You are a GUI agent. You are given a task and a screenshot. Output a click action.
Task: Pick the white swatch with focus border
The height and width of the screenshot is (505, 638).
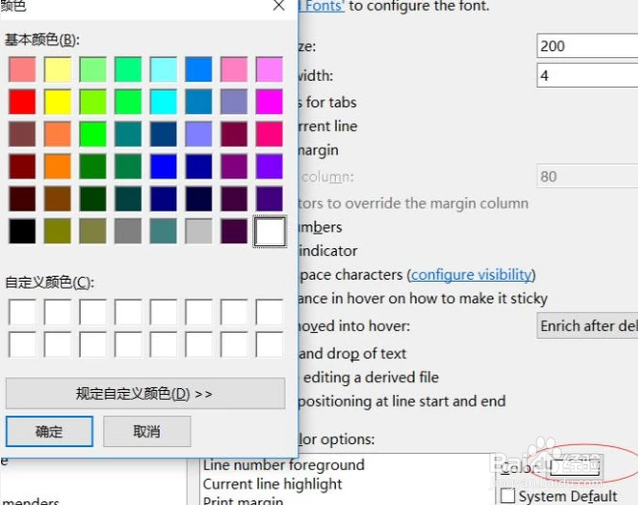[x=269, y=231]
